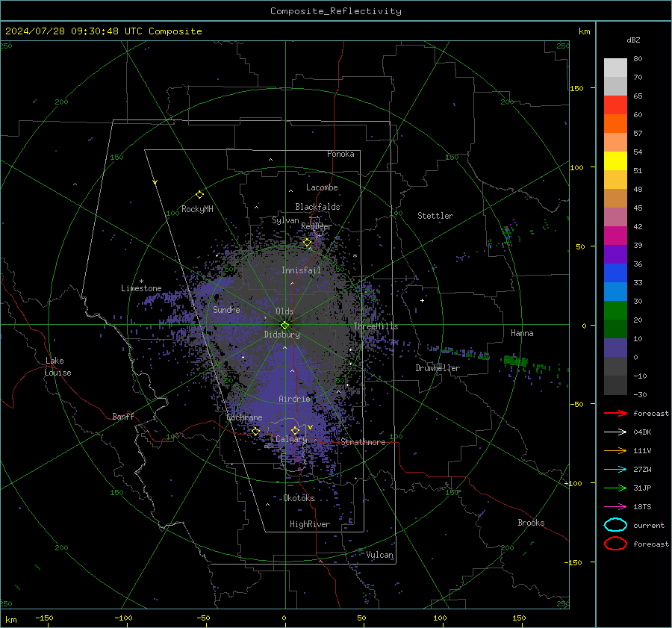Pick the purple 36 dBZ legend color
Viewport: 672px width, 628px height.
615,254
